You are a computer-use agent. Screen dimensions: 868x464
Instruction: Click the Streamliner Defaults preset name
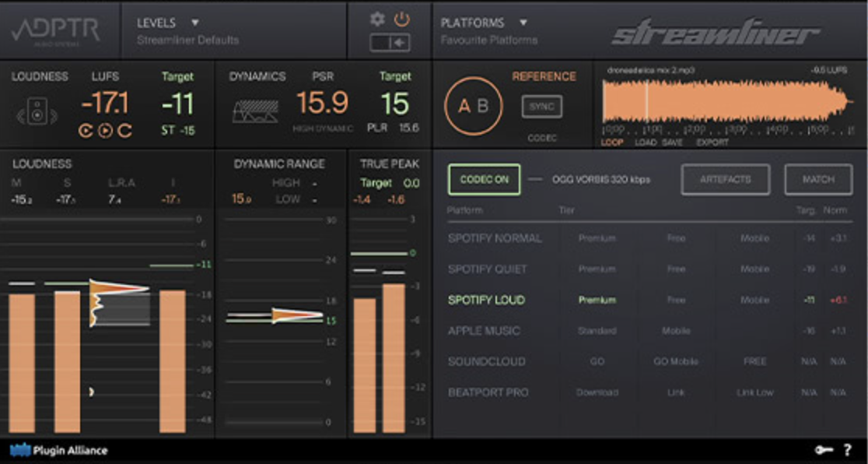click(x=188, y=40)
